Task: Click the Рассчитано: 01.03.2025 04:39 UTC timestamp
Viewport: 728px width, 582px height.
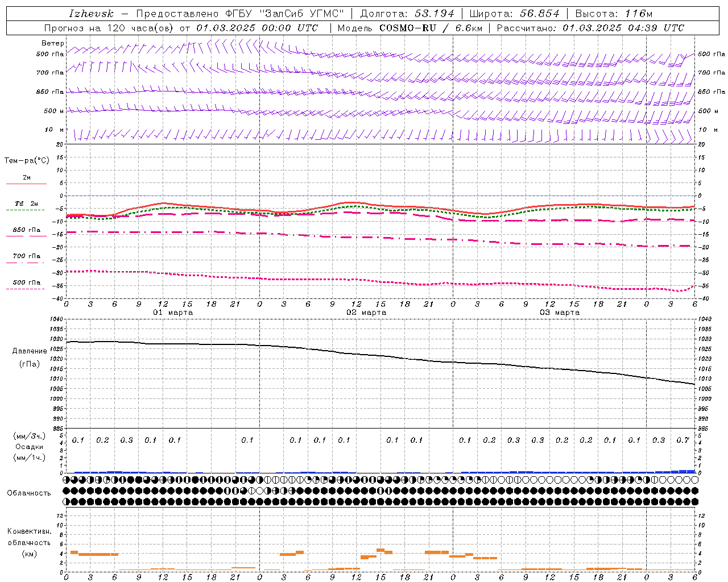Action: click(x=590, y=28)
